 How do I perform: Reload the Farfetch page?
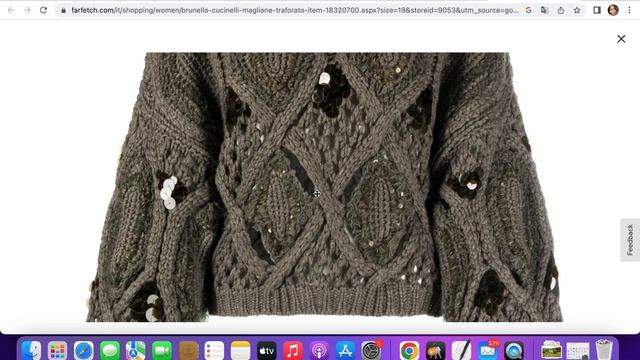click(x=43, y=10)
